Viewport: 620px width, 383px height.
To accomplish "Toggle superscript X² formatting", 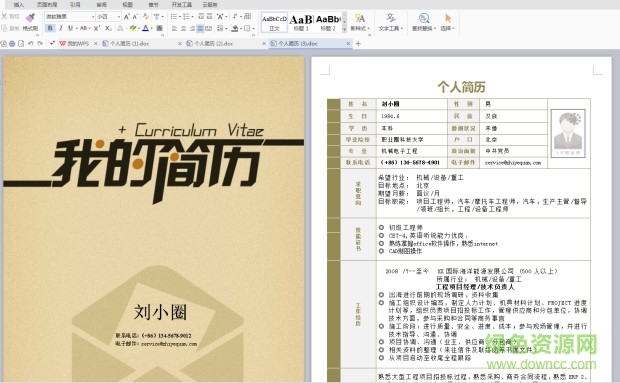I will (x=97, y=28).
